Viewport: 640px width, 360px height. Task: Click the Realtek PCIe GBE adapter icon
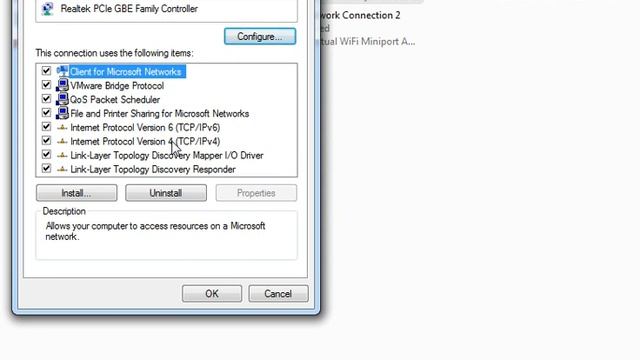[x=48, y=9]
